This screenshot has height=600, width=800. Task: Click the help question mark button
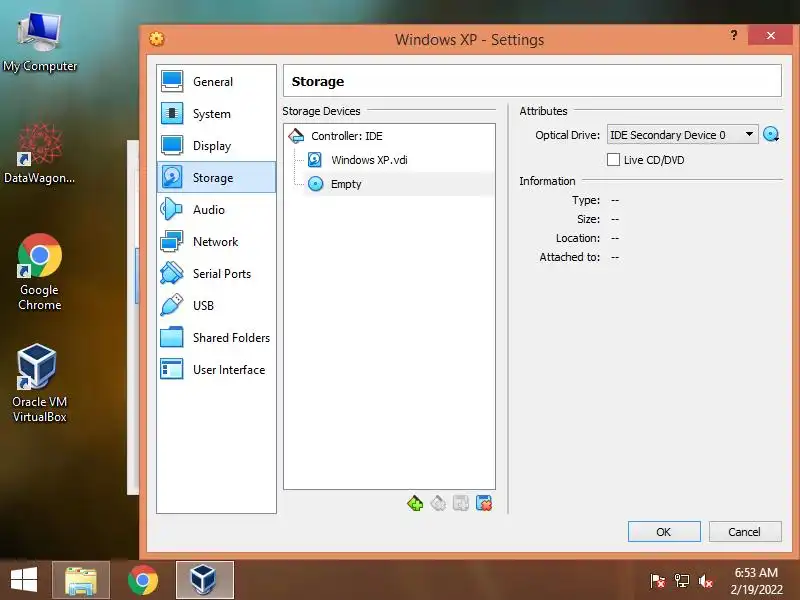click(x=734, y=35)
